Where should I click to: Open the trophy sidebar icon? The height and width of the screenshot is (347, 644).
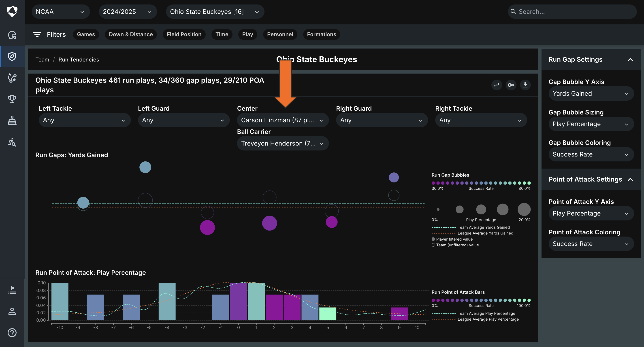tap(12, 99)
